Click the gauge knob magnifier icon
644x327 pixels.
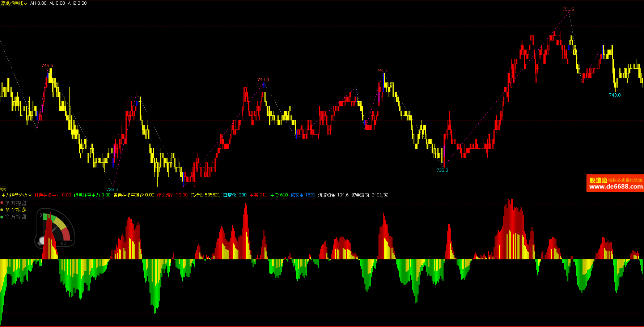(41, 241)
